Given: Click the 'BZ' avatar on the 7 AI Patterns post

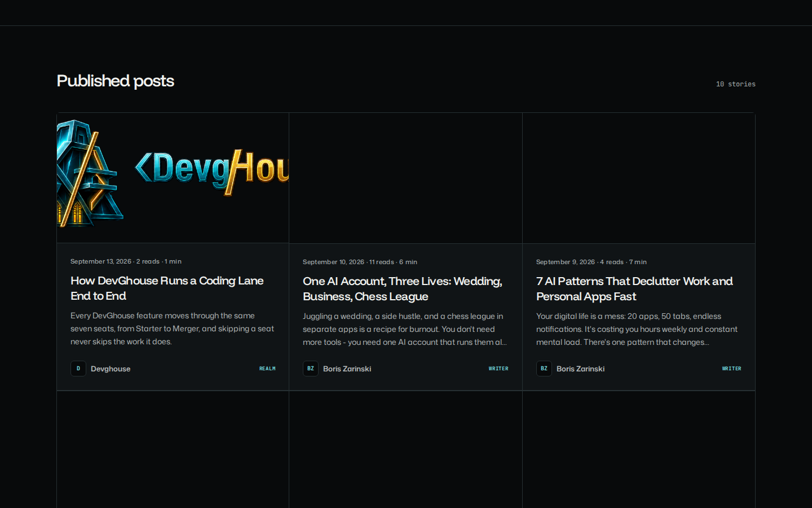Looking at the screenshot, I should click(544, 369).
